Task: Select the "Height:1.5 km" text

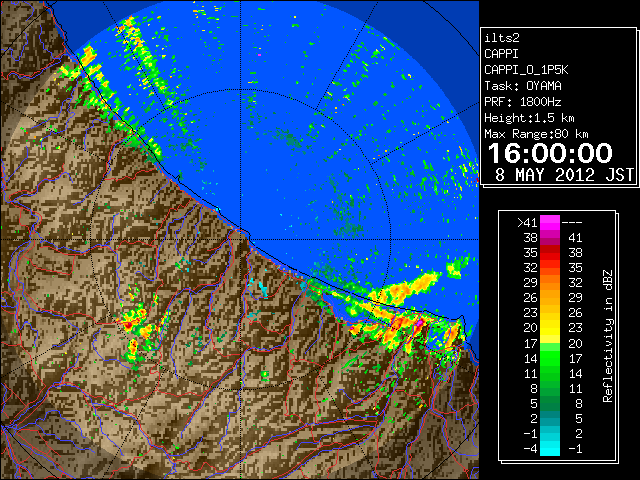Action: point(529,118)
